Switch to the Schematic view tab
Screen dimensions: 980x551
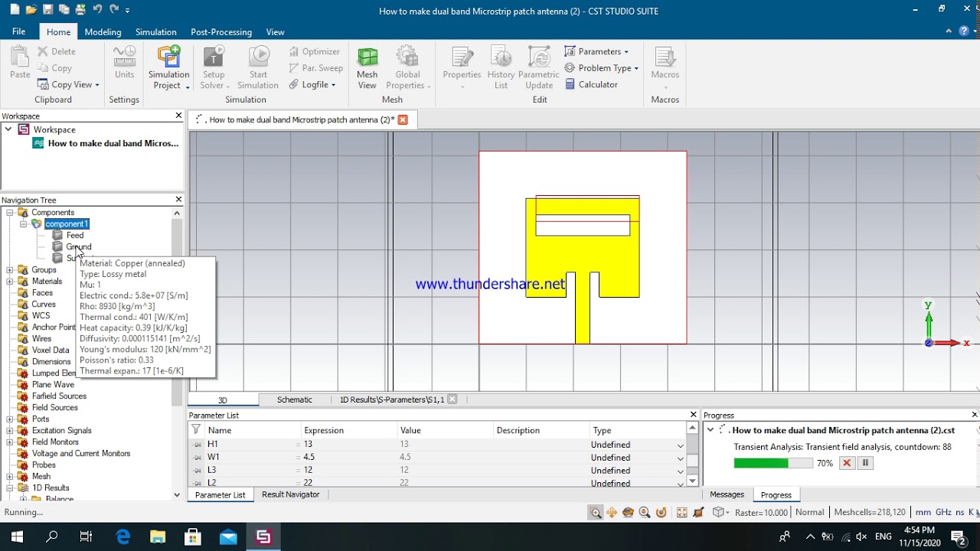294,399
